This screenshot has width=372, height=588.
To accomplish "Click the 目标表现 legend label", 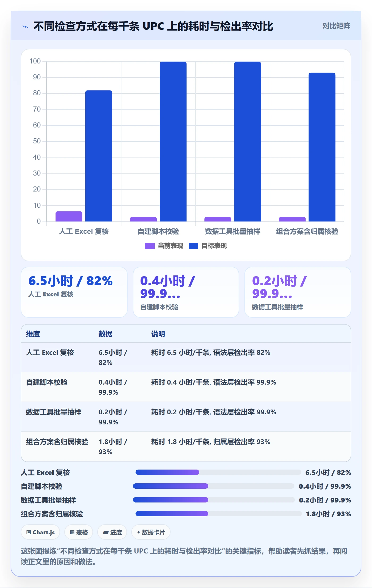I will pos(214,246).
